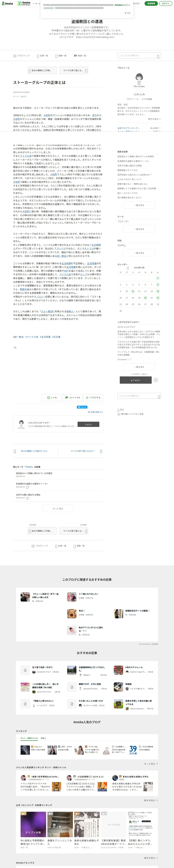Click the もっと見る button under same-theme articles

pyautogui.click(x=58, y=509)
